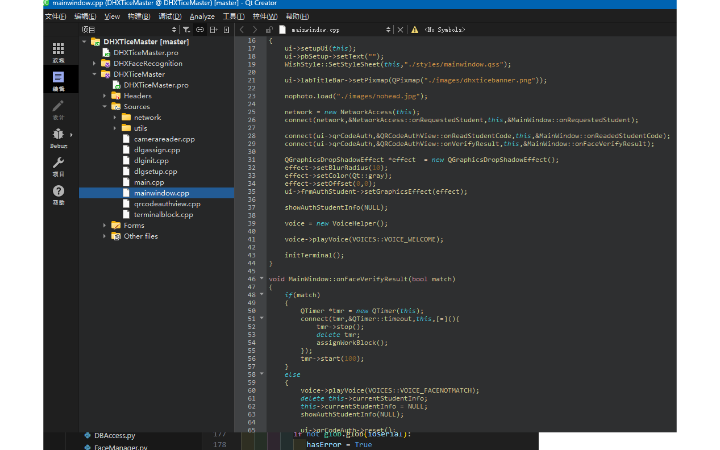Screen dimensions: 720x450
Task: Collapse the DHXTiceMaster subproject node
Action: coord(95,74)
